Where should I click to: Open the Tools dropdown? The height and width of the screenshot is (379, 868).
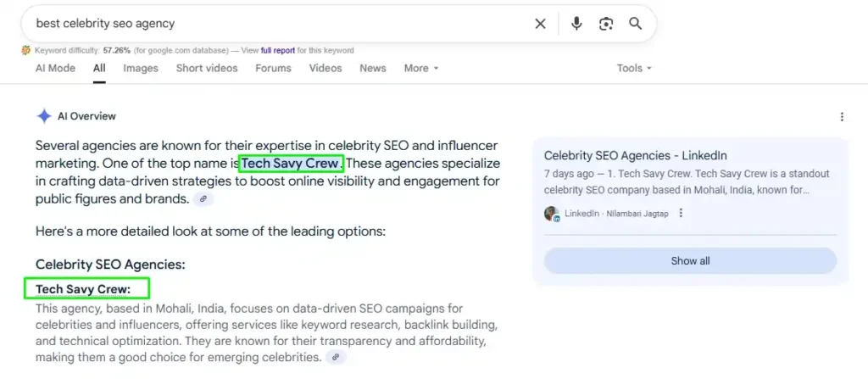[x=634, y=68]
